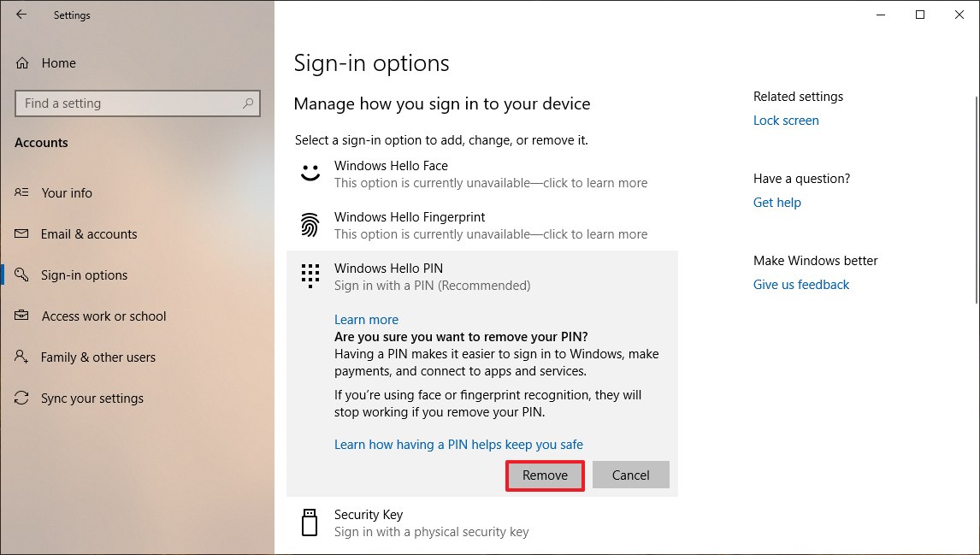The height and width of the screenshot is (555, 980).
Task: Cancel the PIN removal
Action: [x=630, y=475]
